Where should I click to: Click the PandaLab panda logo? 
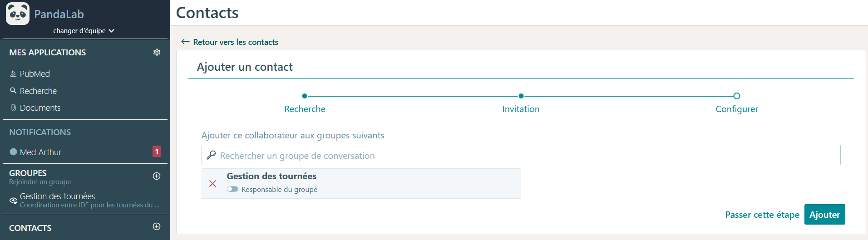(x=18, y=14)
